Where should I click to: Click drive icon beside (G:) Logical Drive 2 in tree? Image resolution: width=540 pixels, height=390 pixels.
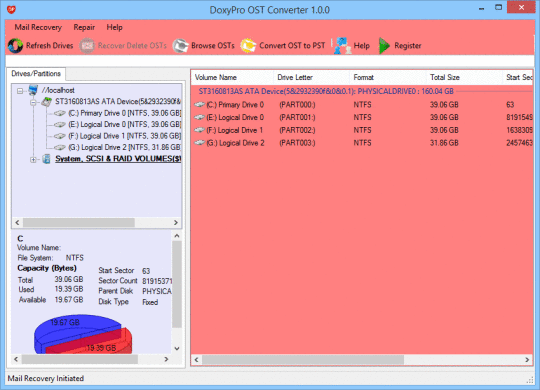tap(60, 147)
